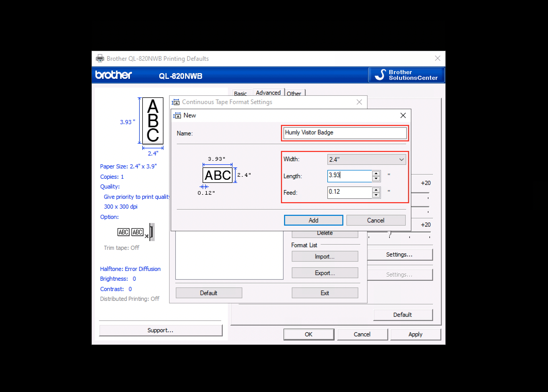Exit the Continuous Tape Format Settings
Image resolution: width=548 pixels, height=392 pixels.
(x=325, y=293)
